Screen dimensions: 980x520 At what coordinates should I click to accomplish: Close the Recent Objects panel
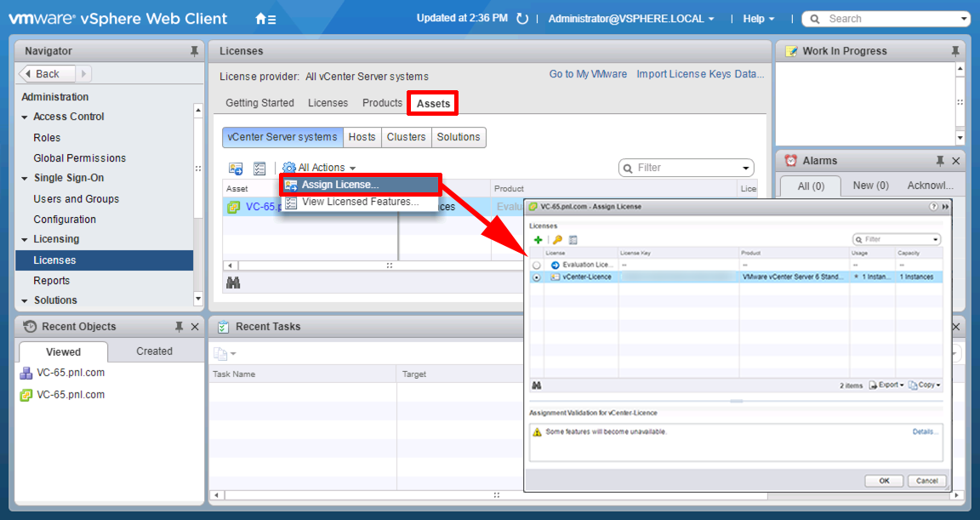[195, 327]
